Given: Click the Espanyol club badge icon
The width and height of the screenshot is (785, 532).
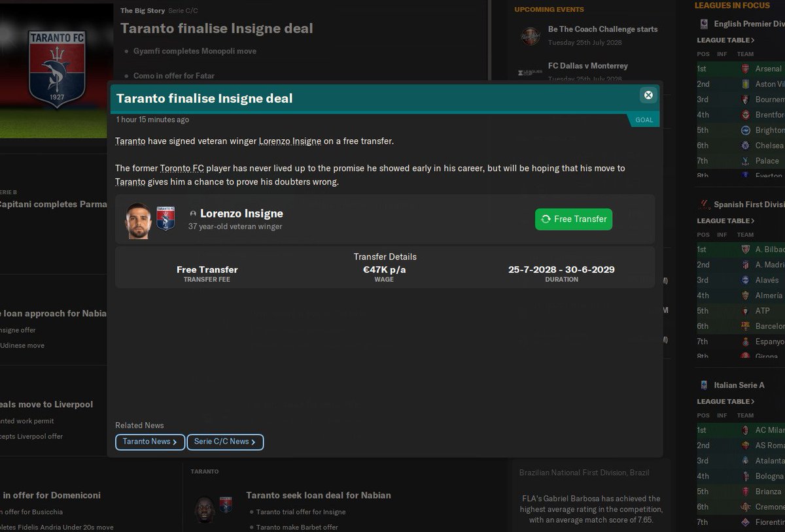Looking at the screenshot, I should tap(745, 341).
